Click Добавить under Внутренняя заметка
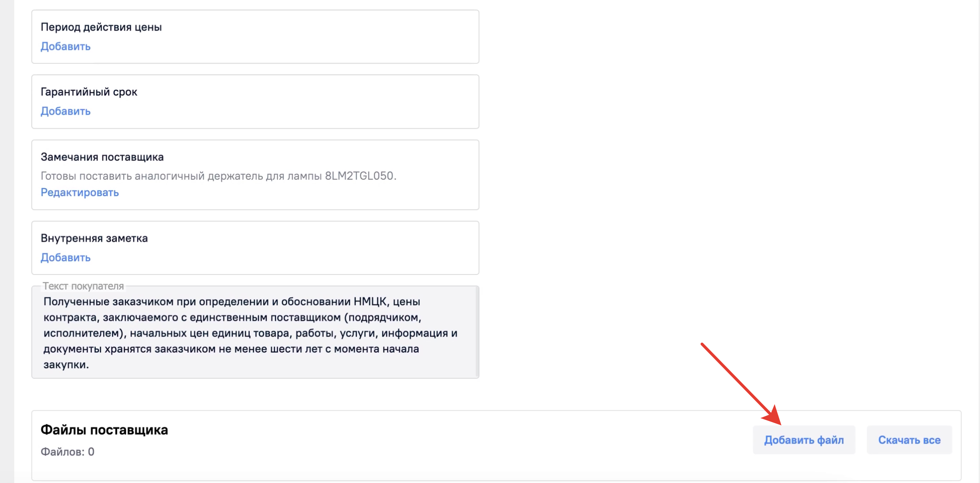 coord(65,257)
